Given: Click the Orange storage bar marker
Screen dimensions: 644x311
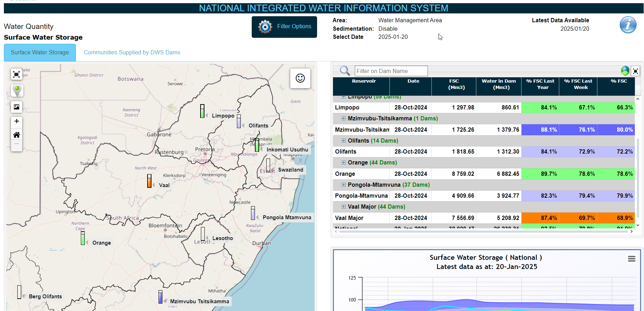Looking at the screenshot, I should click(x=83, y=238).
